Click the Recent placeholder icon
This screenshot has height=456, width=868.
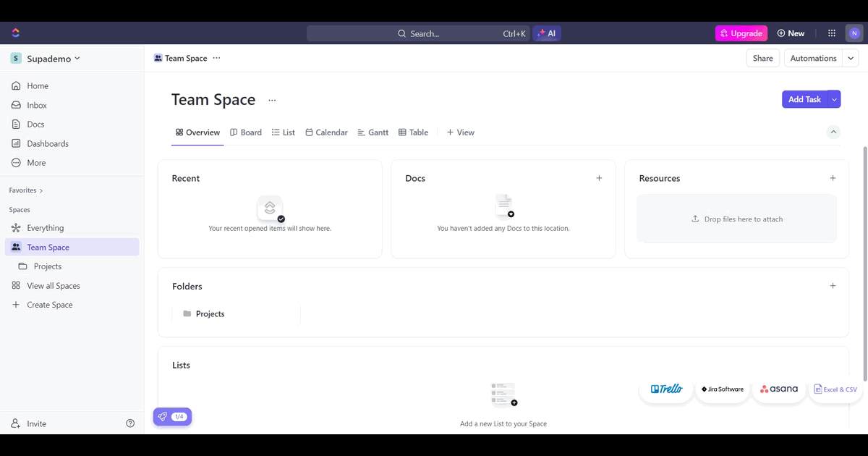tap(271, 208)
